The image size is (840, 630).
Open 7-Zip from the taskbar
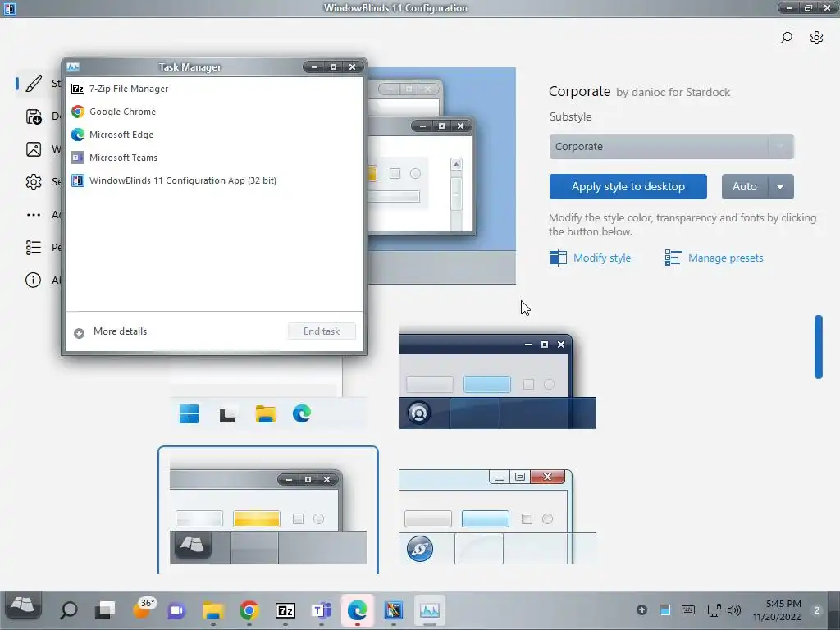[285, 610]
